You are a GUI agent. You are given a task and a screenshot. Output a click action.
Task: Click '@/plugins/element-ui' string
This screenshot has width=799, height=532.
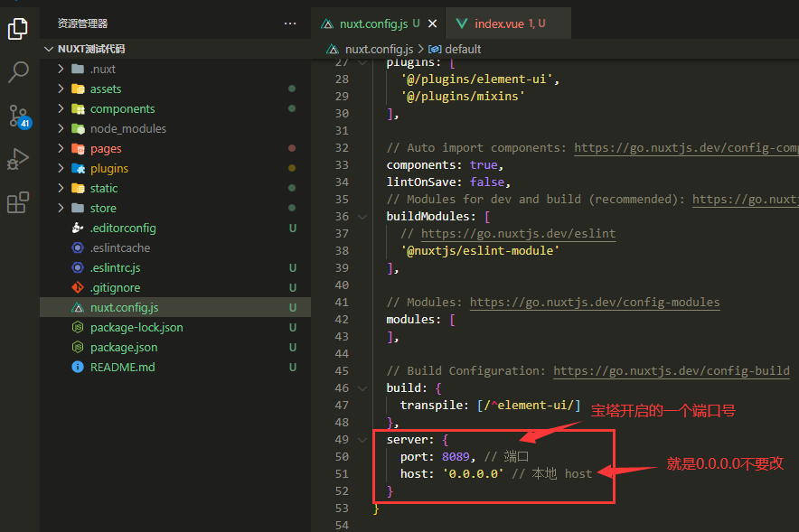pos(476,79)
